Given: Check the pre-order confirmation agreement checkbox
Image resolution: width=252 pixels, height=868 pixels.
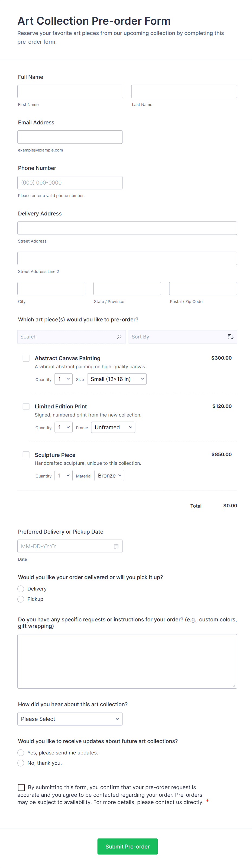Looking at the screenshot, I should (x=21, y=788).
